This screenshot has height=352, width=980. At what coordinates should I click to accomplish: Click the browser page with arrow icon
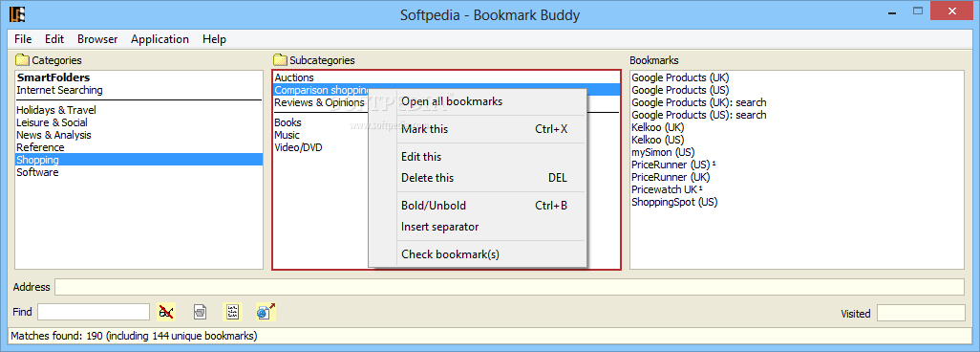click(x=266, y=311)
